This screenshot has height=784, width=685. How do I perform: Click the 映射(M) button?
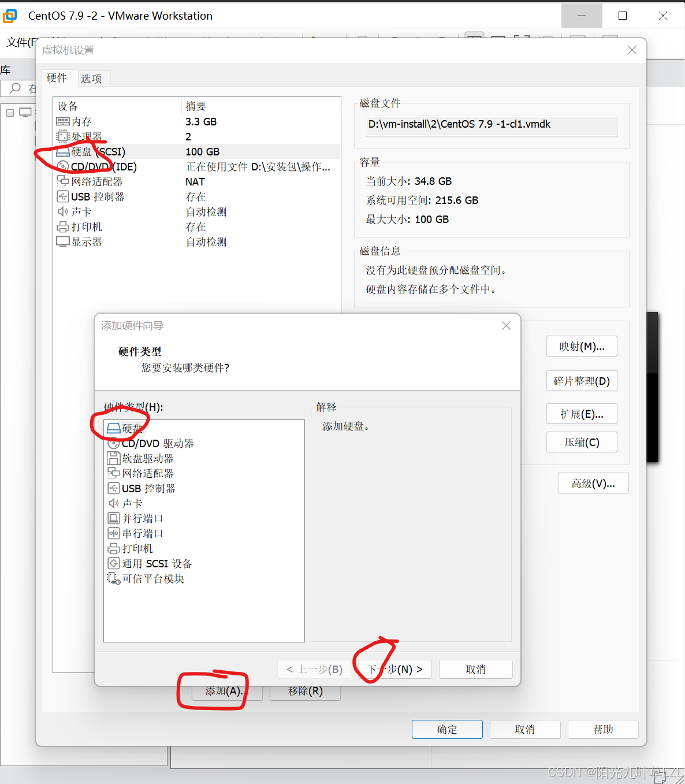pos(582,346)
